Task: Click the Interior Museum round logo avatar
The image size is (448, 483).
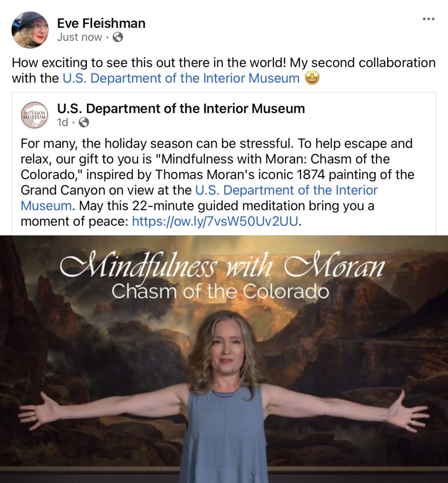Action: (x=34, y=115)
